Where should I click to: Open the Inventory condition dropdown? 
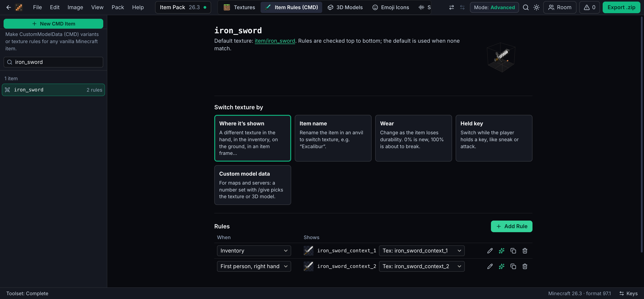coord(254,251)
